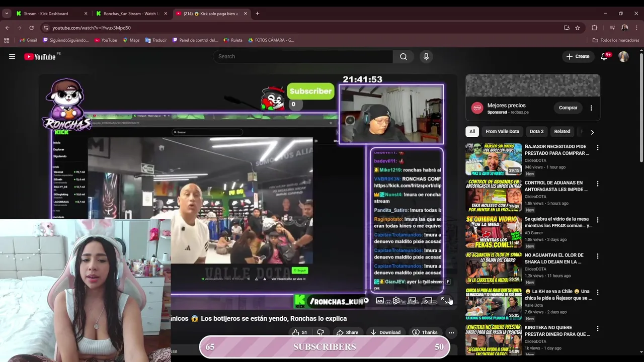Open Chrome profile avatar in toolbar
Image resolution: width=644 pixels, height=362 pixels.
point(624,28)
